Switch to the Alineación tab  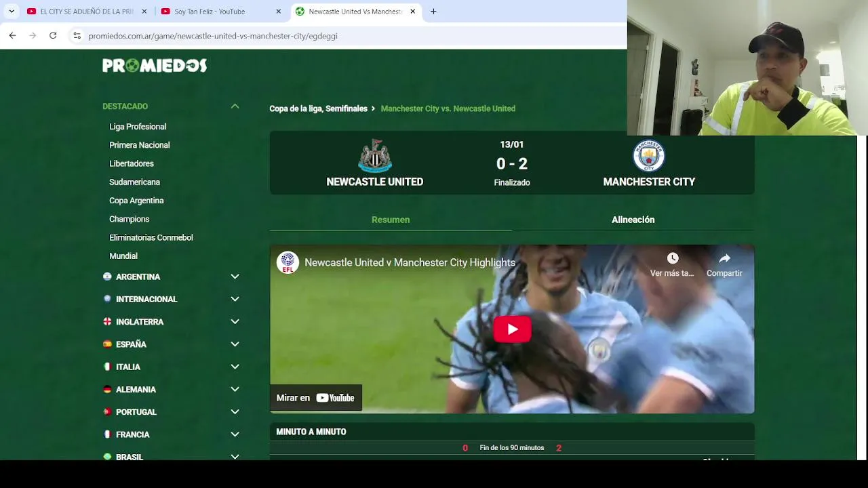click(633, 220)
